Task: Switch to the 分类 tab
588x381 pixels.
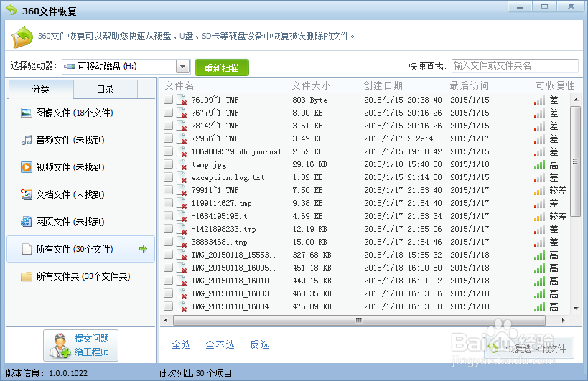Action: pos(40,89)
